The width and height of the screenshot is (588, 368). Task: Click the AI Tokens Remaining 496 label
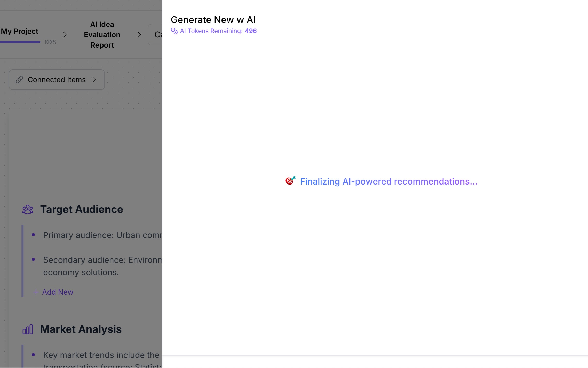pyautogui.click(x=218, y=31)
